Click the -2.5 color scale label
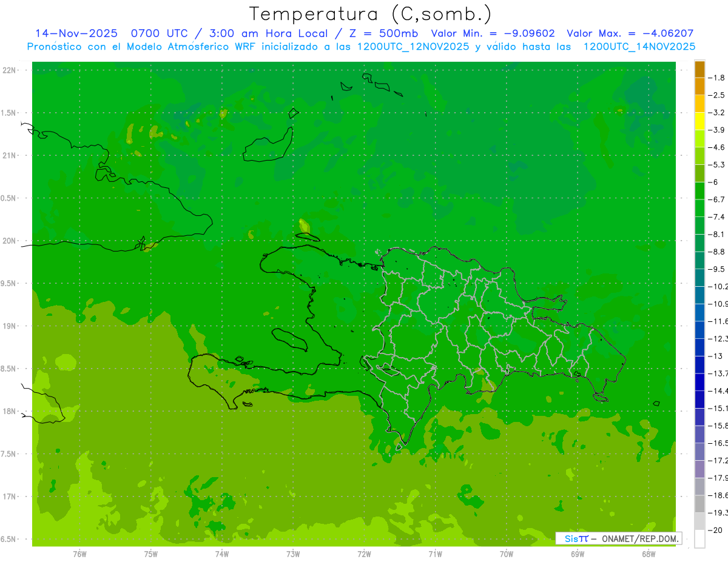The height and width of the screenshot is (562, 728). coord(716,95)
